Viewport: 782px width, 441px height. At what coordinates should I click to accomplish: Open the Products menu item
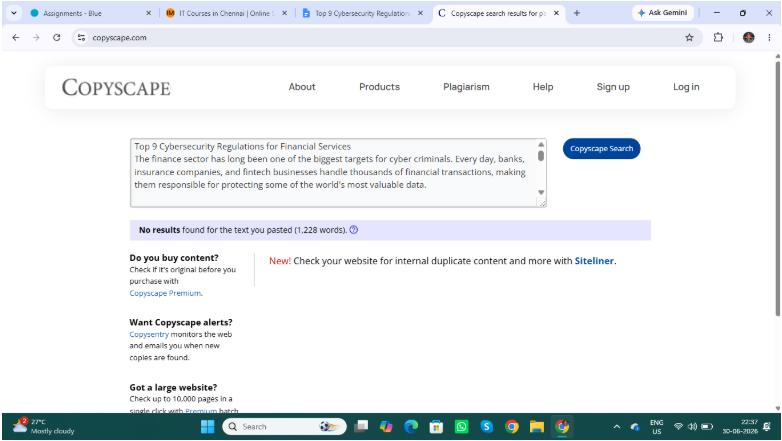click(379, 87)
